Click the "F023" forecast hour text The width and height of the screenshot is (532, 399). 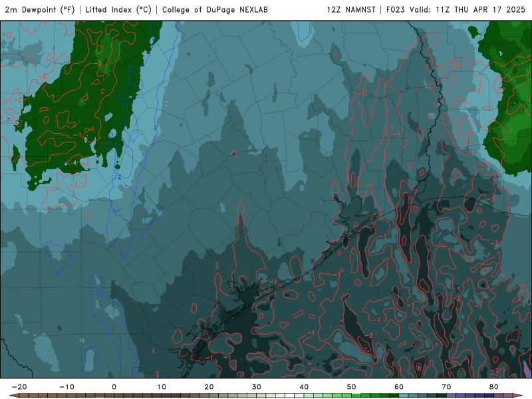pos(396,10)
